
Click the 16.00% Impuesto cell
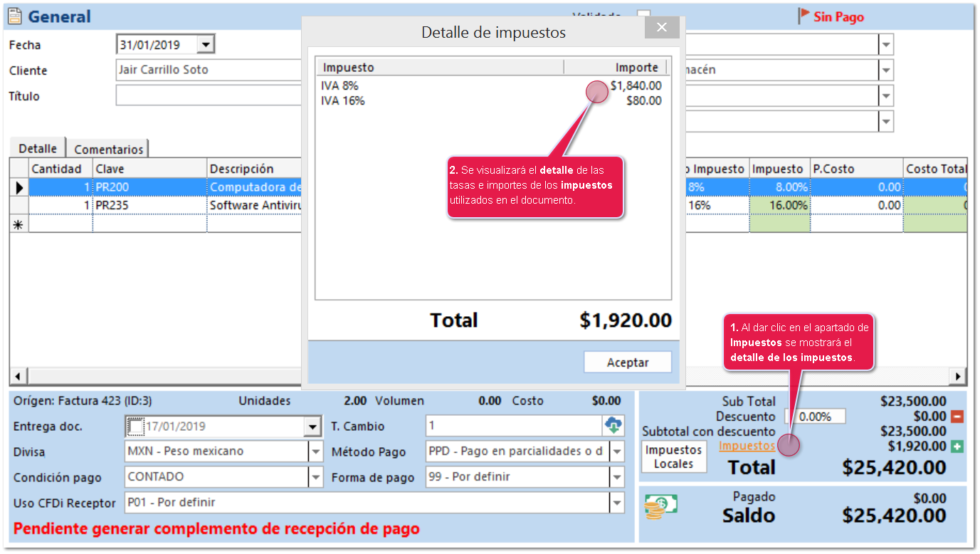click(x=780, y=205)
